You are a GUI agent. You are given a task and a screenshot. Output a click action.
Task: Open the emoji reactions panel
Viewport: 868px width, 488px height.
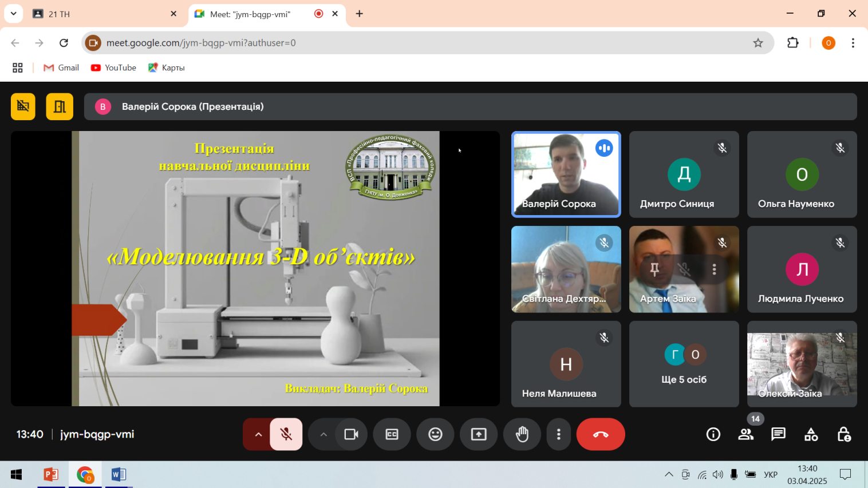(x=435, y=434)
